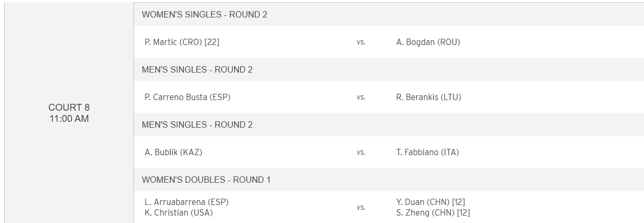Screen dimensions: 644x223
Task: Open A. Bublik (KAZ) player link
Action: tap(174, 153)
